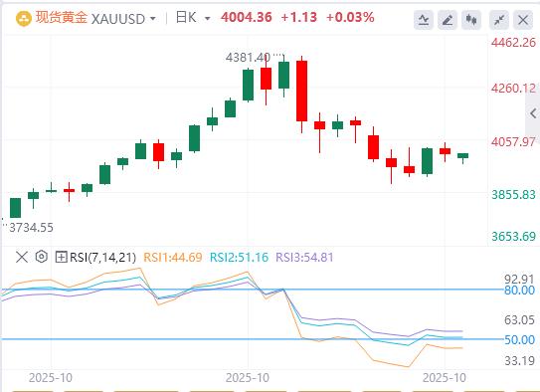Click the 现货黄金 symbol name
The height and width of the screenshot is (392, 540).
coord(62,18)
